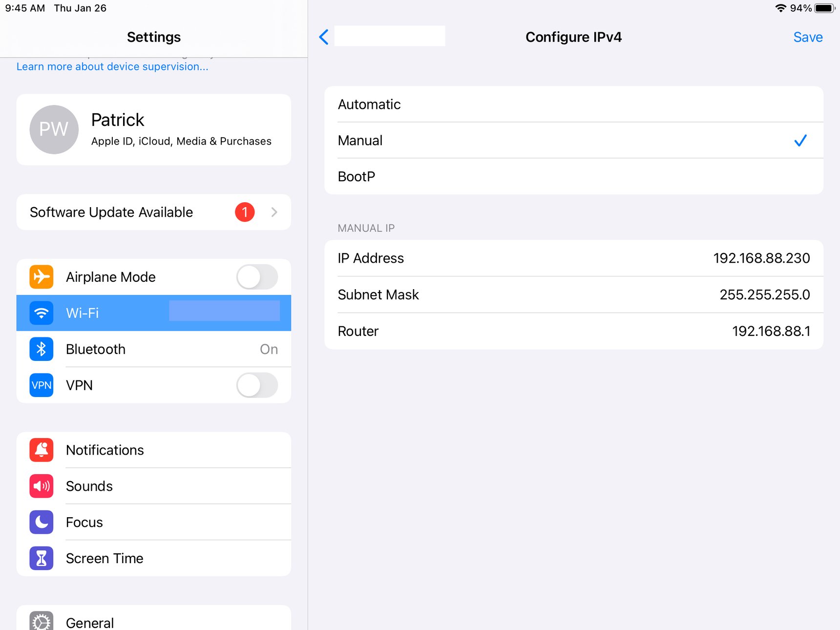Tap the Bluetooth icon in sidebar
This screenshot has height=630, width=840.
(42, 349)
